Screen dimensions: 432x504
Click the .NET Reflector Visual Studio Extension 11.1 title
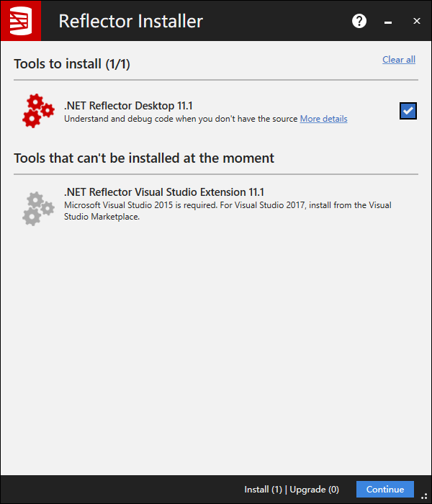point(164,192)
